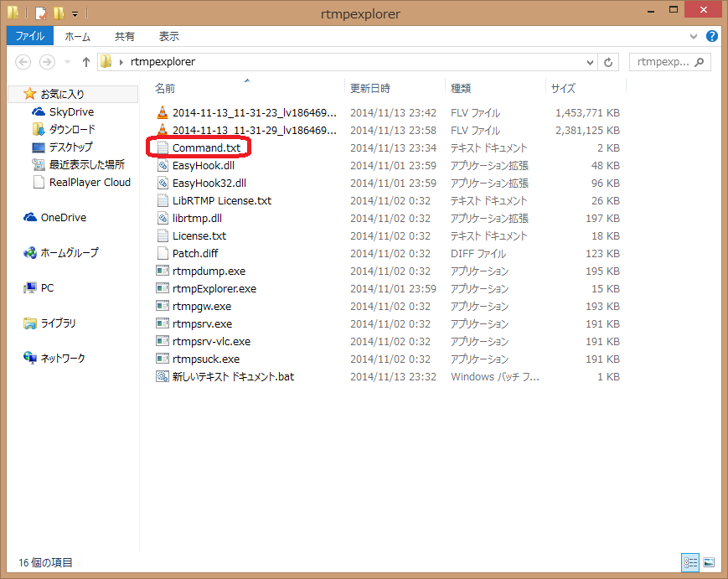Open the ファイル menu tab

click(30, 36)
